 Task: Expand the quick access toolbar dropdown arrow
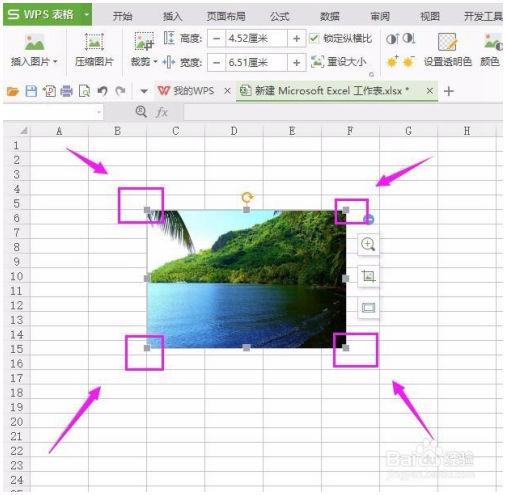(144, 91)
